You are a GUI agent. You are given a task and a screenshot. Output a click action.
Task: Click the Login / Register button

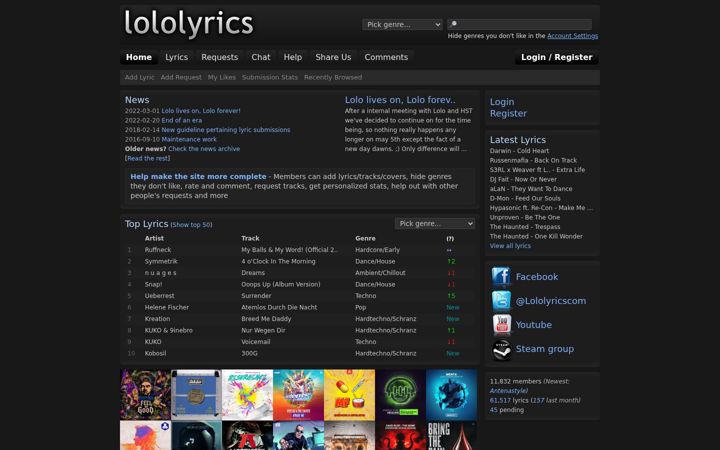point(557,57)
